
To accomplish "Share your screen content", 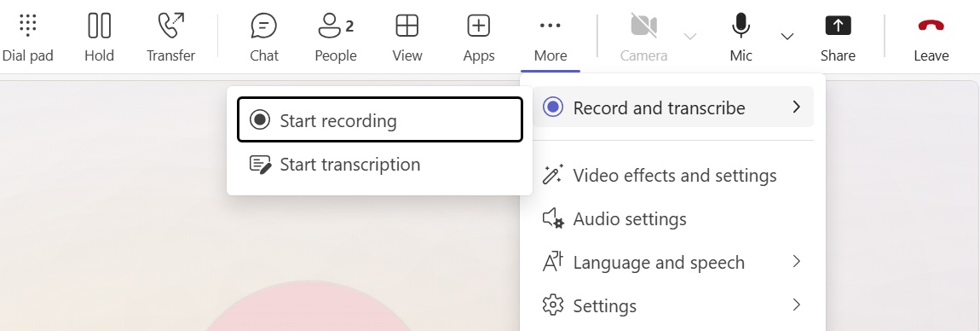I will pyautogui.click(x=838, y=38).
